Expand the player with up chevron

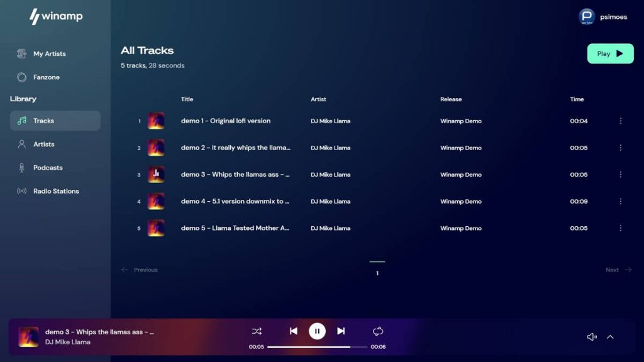tap(610, 337)
